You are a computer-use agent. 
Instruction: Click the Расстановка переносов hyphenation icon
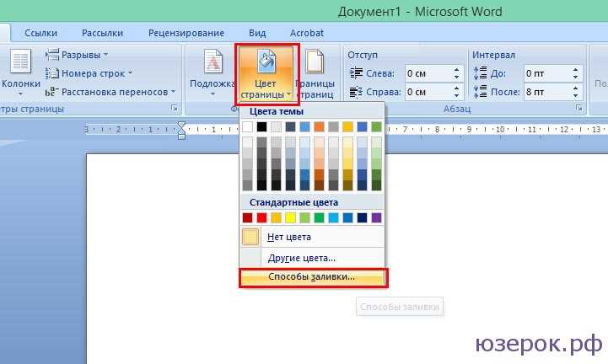coord(52,92)
